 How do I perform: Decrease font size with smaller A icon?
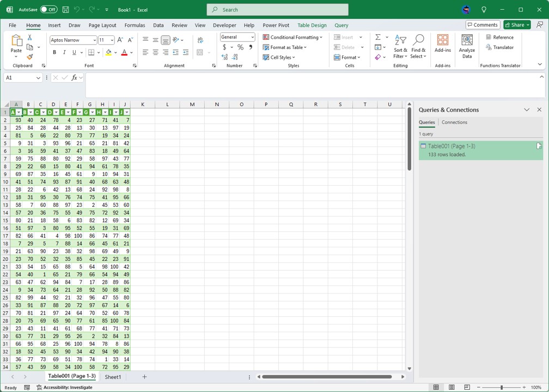[130, 40]
